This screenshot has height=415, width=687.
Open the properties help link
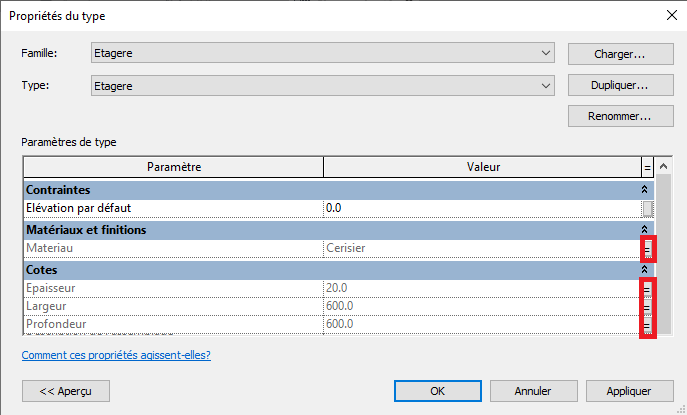point(116,355)
